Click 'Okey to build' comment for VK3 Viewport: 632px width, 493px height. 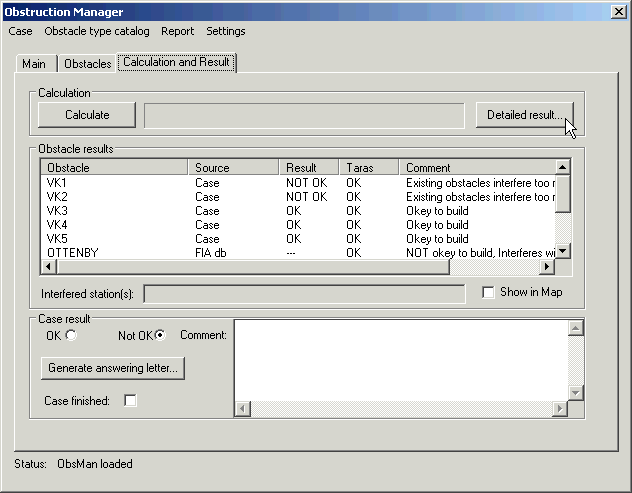437,211
